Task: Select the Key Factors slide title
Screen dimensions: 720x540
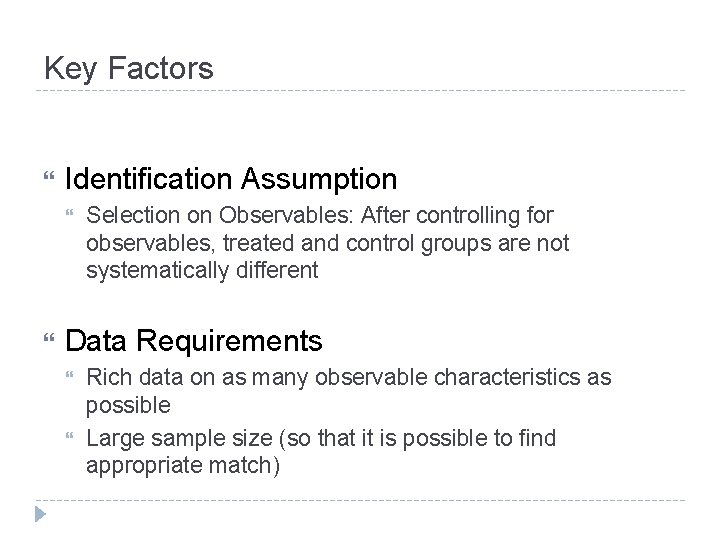Action: coord(129,68)
